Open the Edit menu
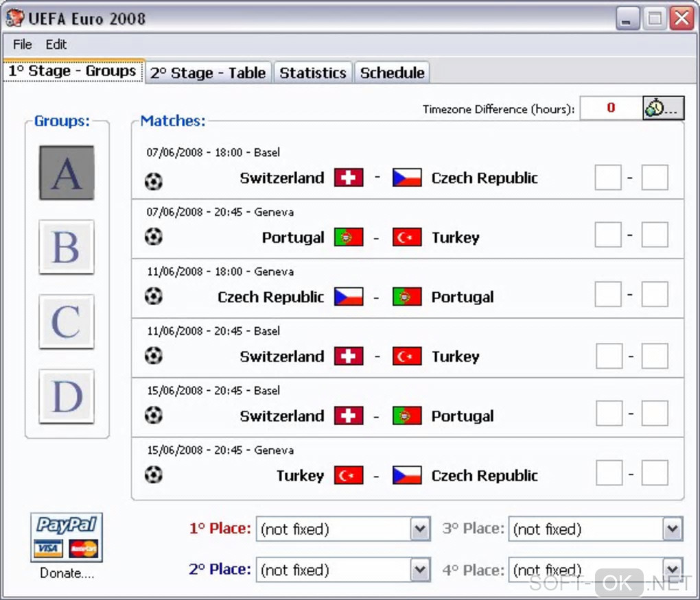Image resolution: width=700 pixels, height=600 pixels. pos(56,45)
